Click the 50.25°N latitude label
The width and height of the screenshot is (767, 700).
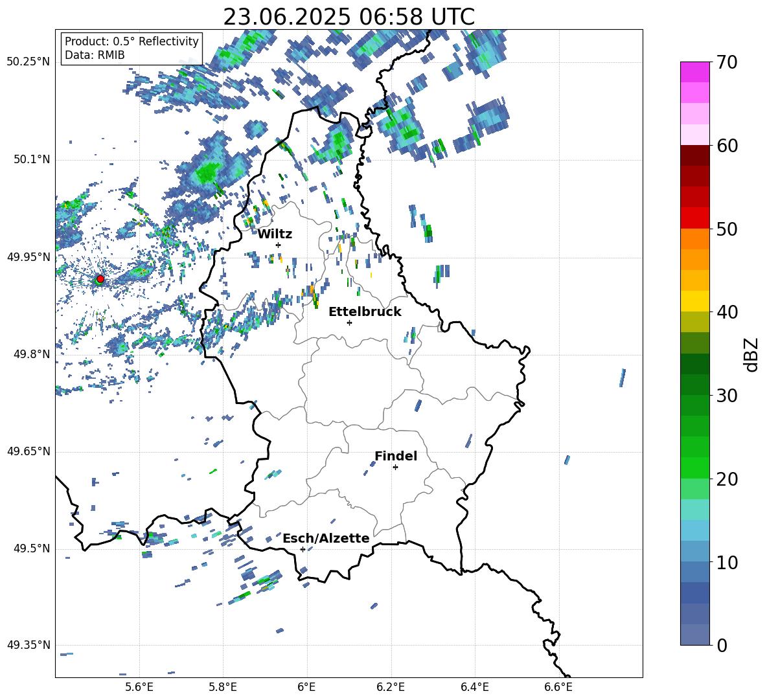click(x=29, y=62)
